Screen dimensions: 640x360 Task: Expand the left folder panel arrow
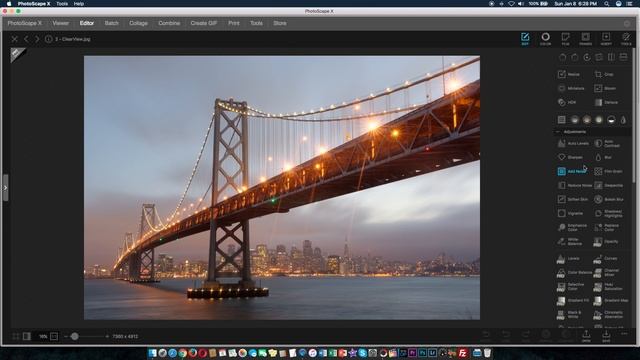click(5, 188)
